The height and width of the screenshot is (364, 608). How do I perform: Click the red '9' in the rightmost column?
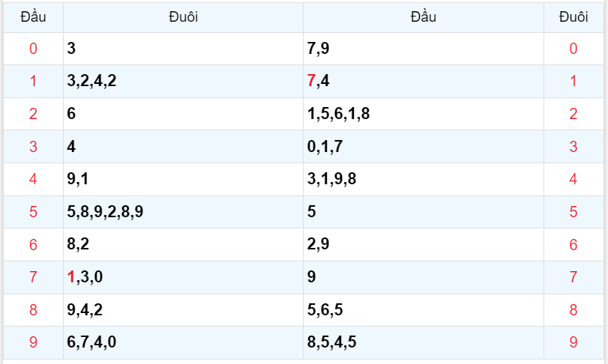tap(574, 342)
